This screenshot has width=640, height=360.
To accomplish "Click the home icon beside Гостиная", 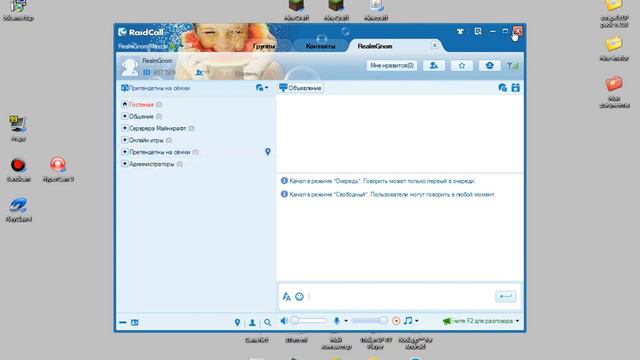I will [125, 104].
